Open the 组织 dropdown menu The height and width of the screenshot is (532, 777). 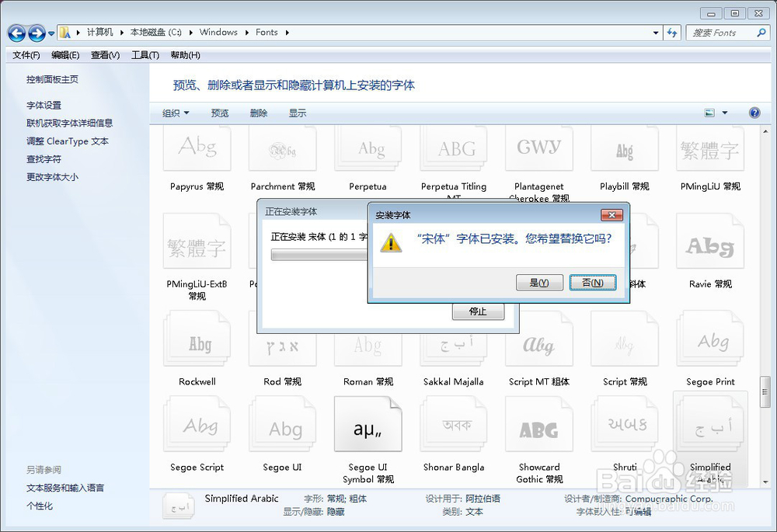coord(175,113)
